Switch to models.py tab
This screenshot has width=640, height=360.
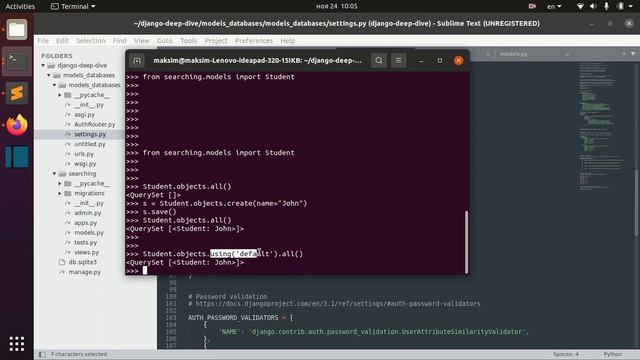coord(513,54)
